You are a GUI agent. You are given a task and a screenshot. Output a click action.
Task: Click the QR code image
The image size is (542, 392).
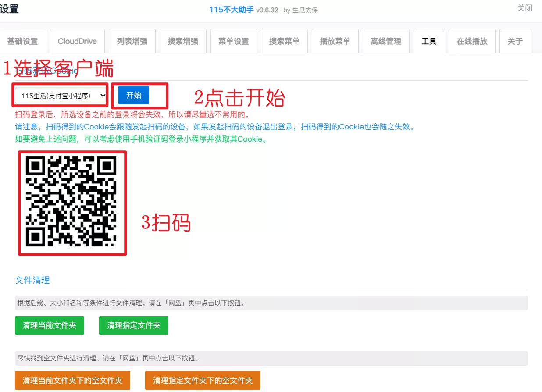coord(72,202)
